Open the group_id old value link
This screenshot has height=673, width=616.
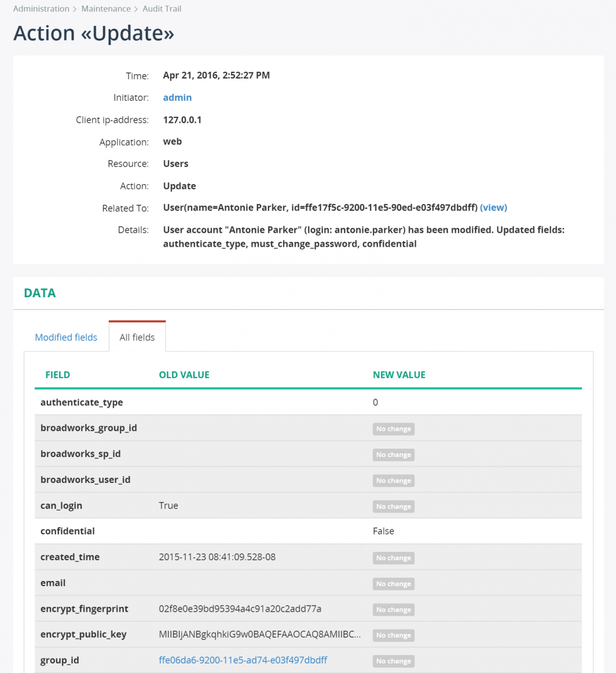click(243, 660)
